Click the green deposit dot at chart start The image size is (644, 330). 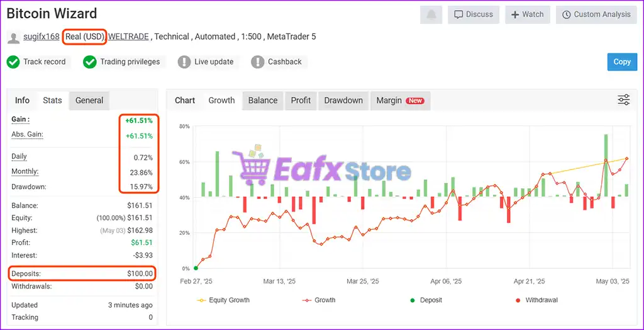pos(196,268)
